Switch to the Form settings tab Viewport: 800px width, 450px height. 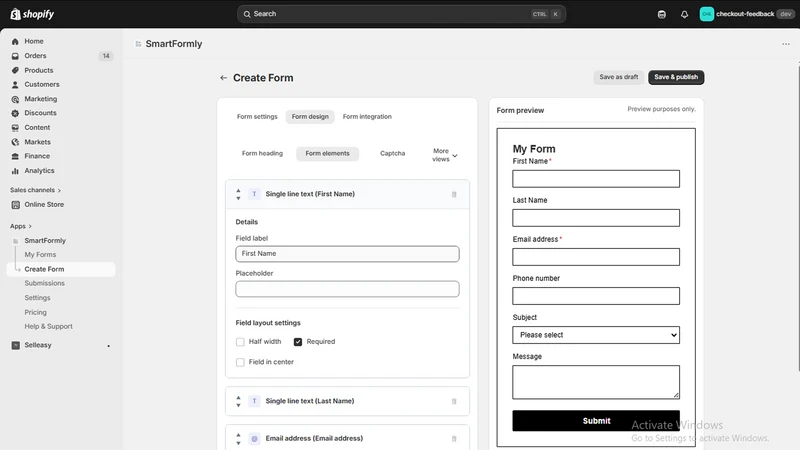tap(257, 117)
